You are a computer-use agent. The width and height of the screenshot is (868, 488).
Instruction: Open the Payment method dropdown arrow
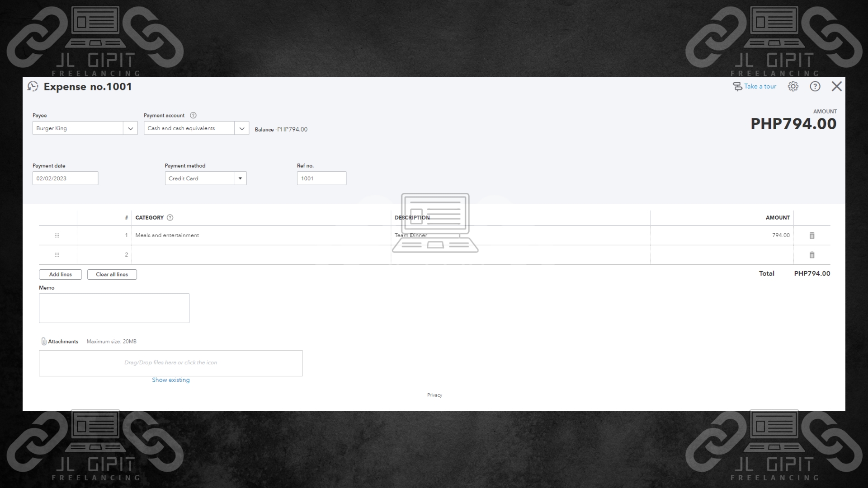(240, 178)
